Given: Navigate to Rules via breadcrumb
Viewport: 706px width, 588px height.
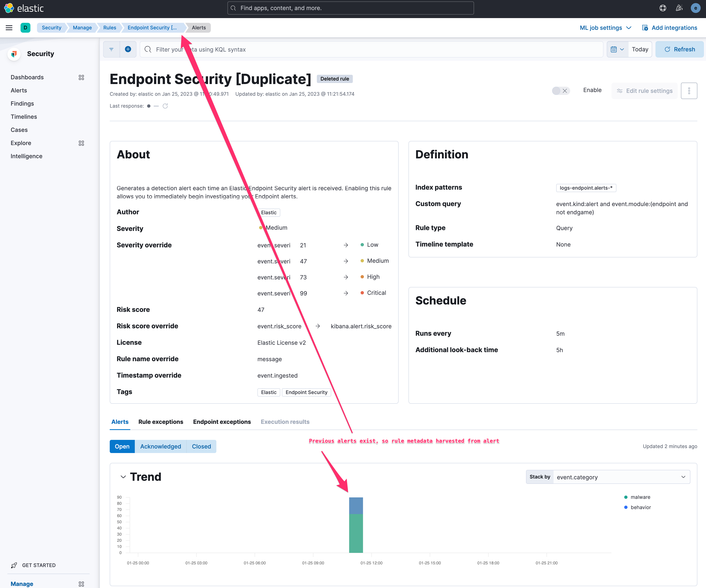Looking at the screenshot, I should coord(109,28).
